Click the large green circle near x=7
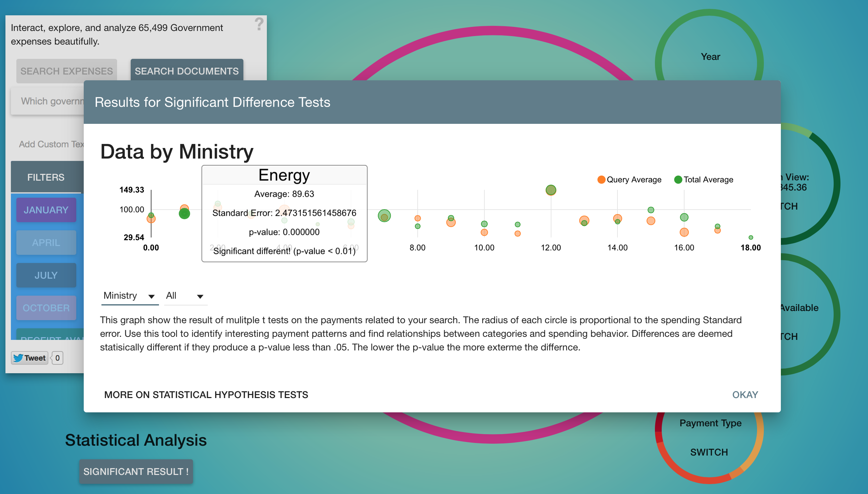The height and width of the screenshot is (494, 868). (384, 216)
